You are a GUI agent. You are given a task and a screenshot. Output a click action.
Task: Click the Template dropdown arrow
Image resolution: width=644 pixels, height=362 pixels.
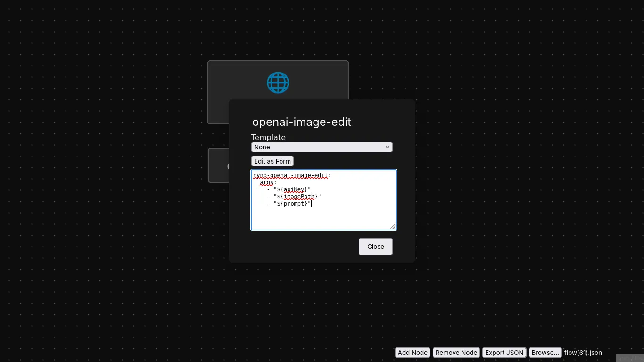387,147
